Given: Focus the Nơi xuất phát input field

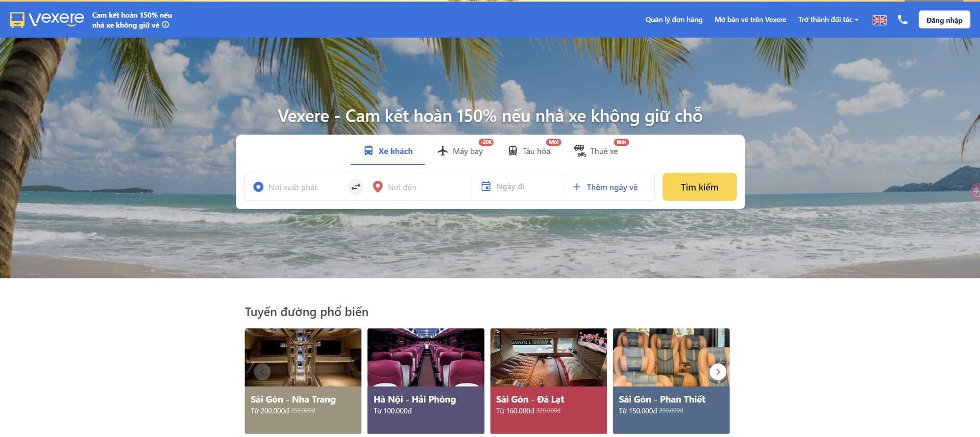Looking at the screenshot, I should click(300, 187).
